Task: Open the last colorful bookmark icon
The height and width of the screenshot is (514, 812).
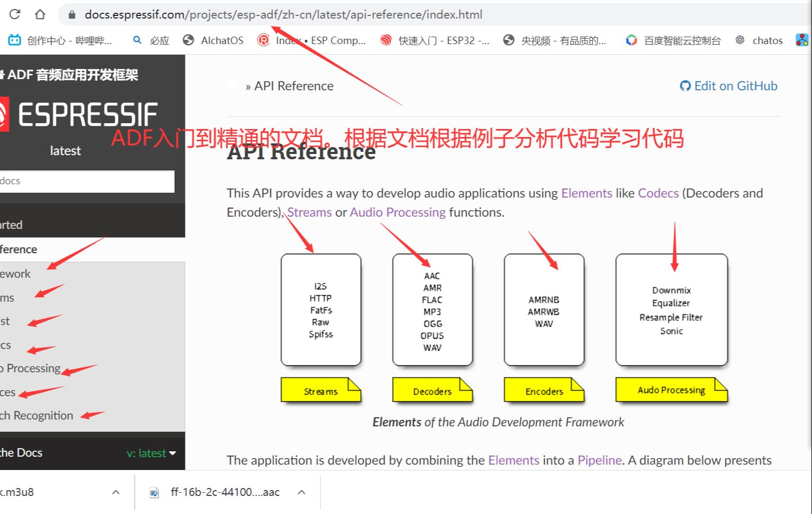Action: (802, 40)
